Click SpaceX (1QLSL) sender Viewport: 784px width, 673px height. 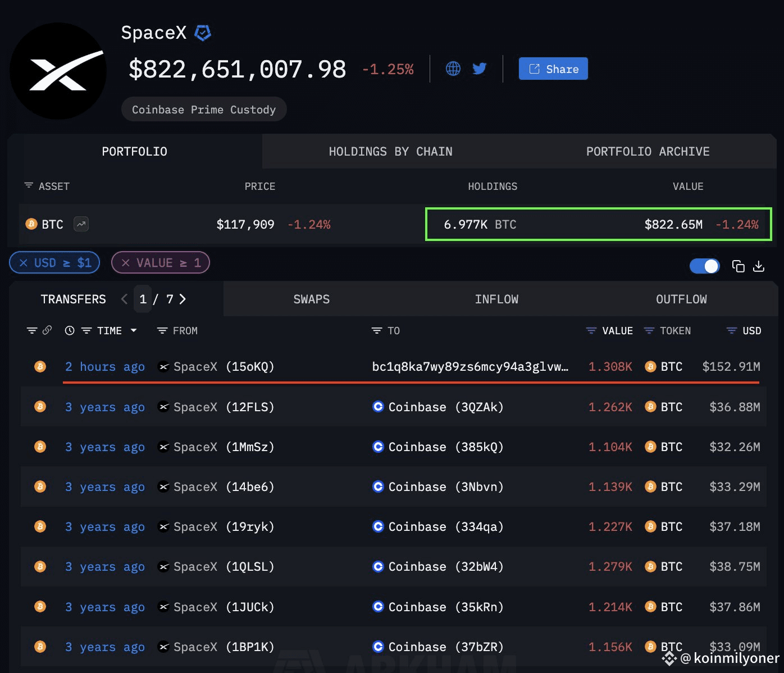[x=216, y=566]
